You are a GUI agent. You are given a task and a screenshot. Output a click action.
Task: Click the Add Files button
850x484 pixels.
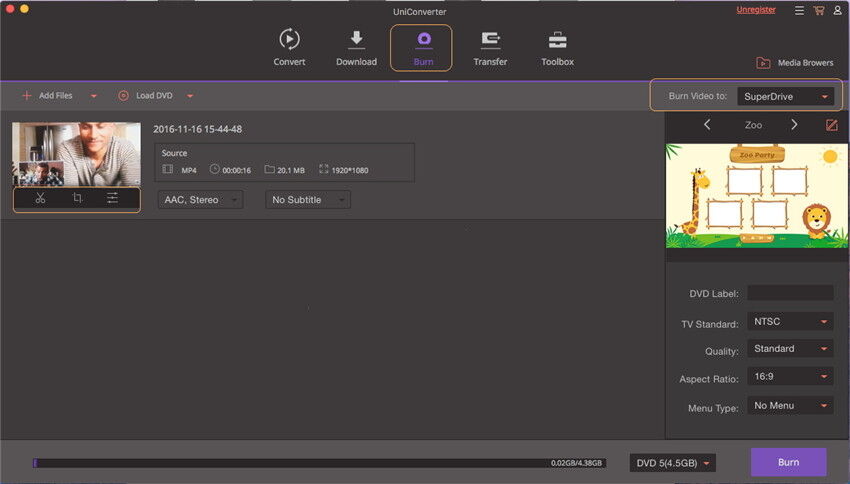tap(47, 95)
